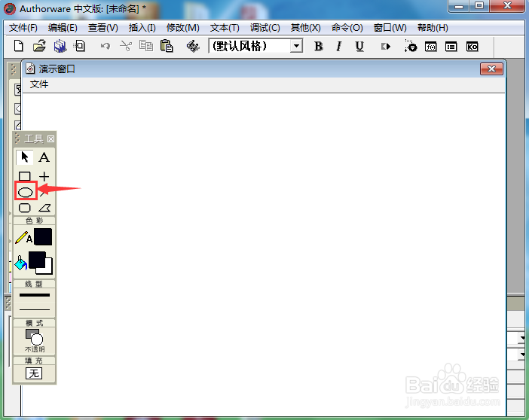Open the Functions window icon
The image size is (529, 420).
[431, 47]
